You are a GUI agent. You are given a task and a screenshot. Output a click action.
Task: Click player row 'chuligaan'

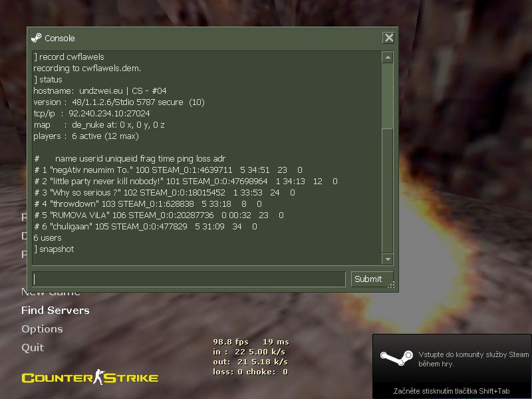coord(146,226)
